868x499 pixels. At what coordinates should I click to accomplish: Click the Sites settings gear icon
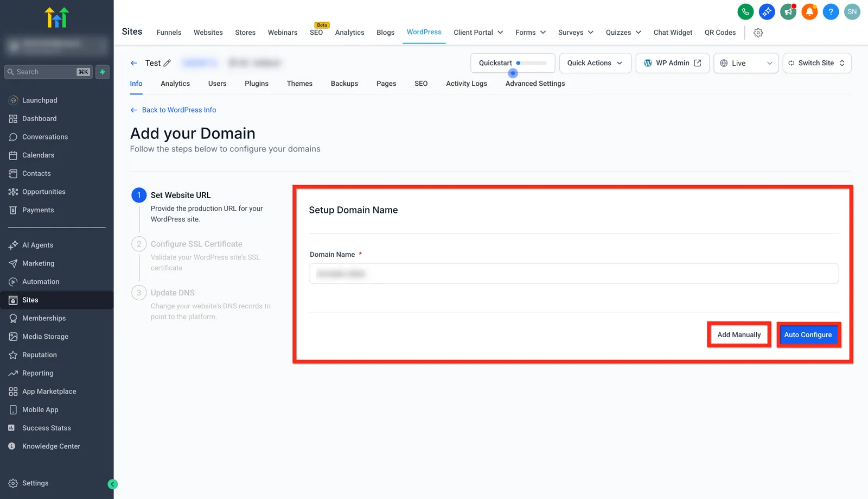758,33
